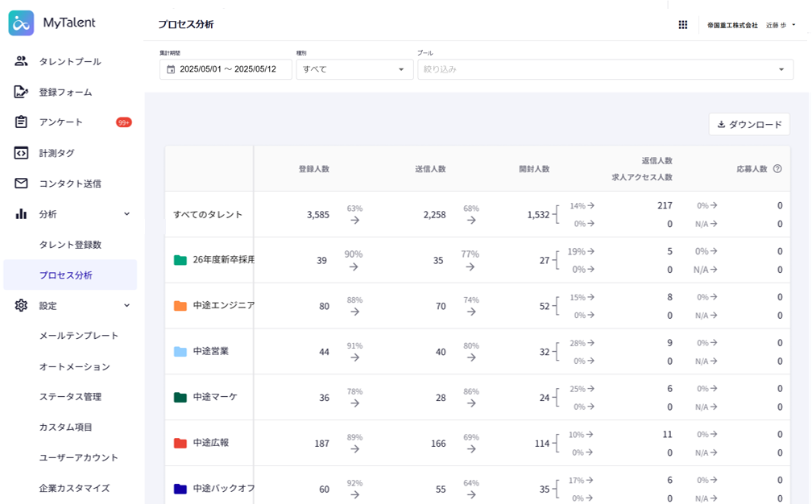Click the 計測タグ code icon
812x504 pixels.
[x=22, y=153]
